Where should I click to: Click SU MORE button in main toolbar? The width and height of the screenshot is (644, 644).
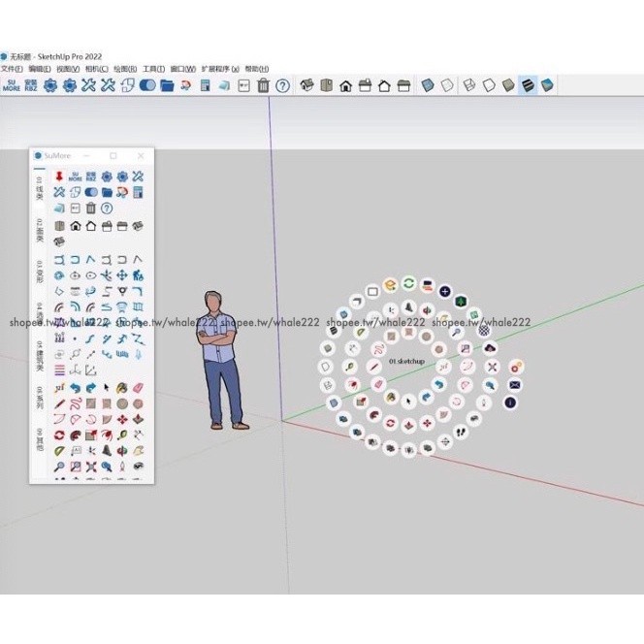[11, 85]
